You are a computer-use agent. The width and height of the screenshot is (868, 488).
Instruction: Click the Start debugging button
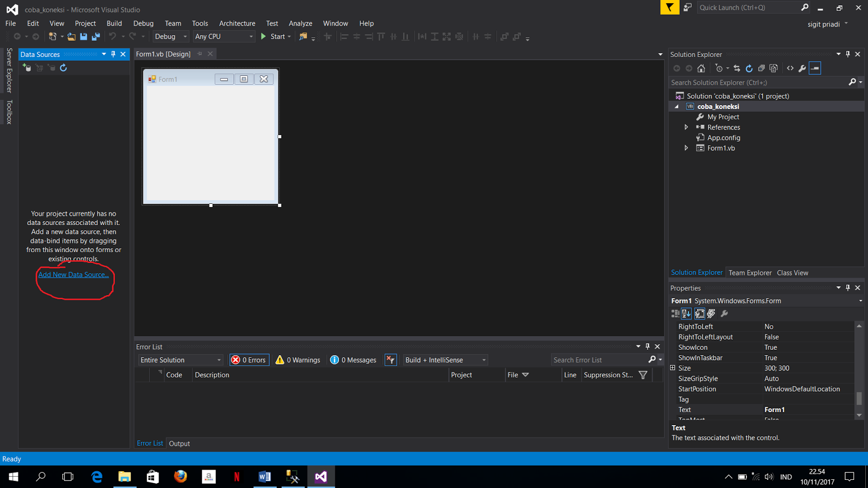pyautogui.click(x=276, y=36)
